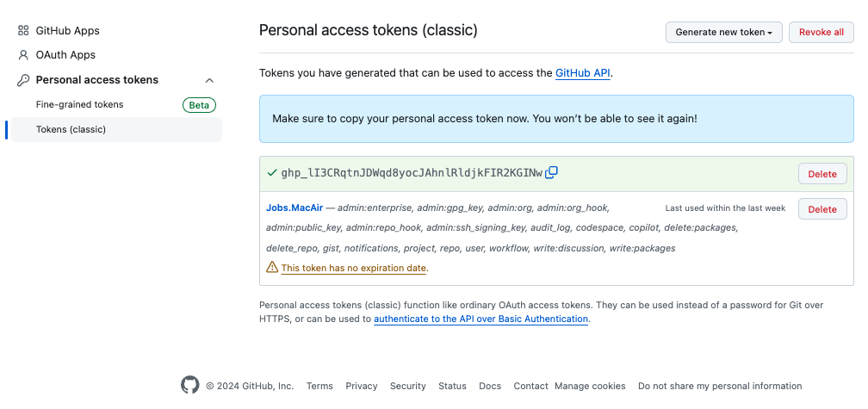
Task: Delete the Jobs.MacAir token
Action: (822, 208)
